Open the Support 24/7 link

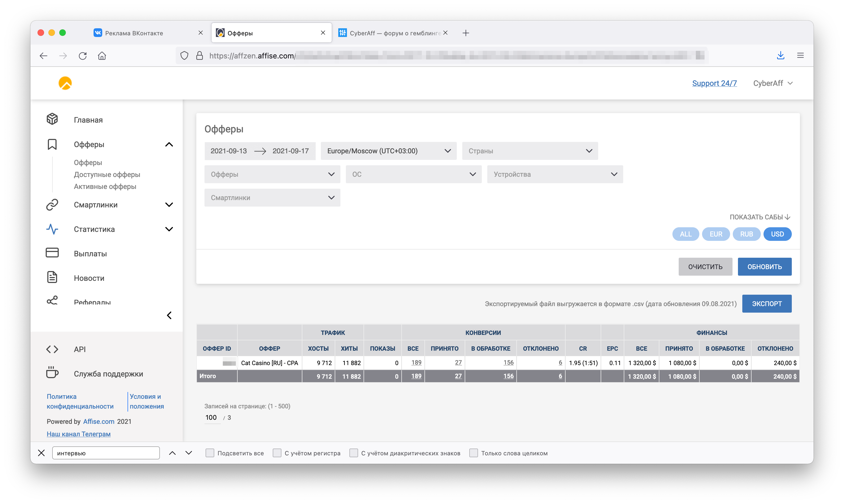714,83
